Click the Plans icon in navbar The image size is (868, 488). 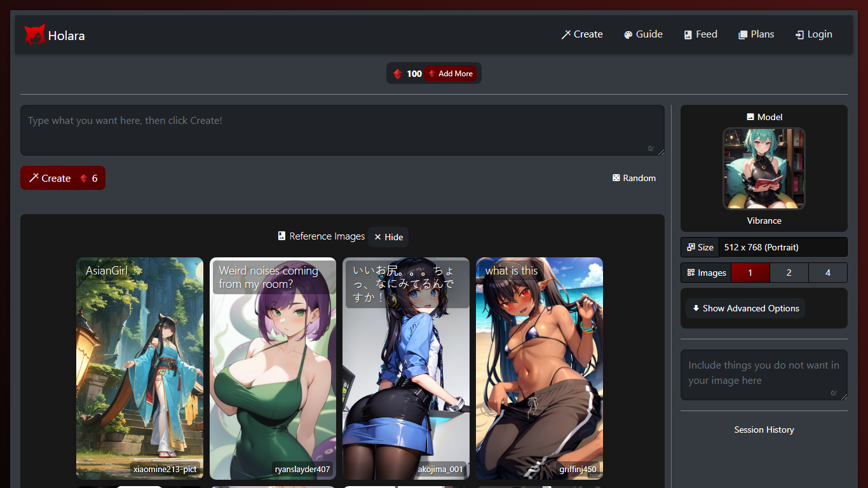tap(742, 35)
